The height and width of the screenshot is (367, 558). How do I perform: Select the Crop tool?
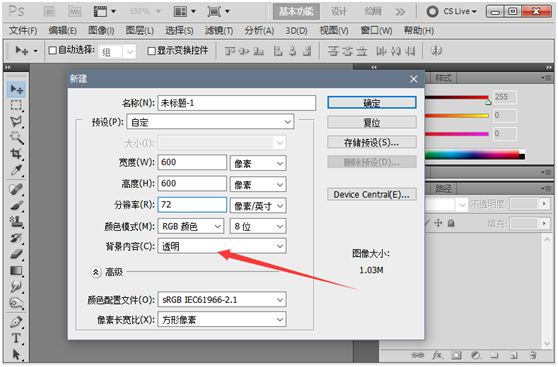point(16,154)
